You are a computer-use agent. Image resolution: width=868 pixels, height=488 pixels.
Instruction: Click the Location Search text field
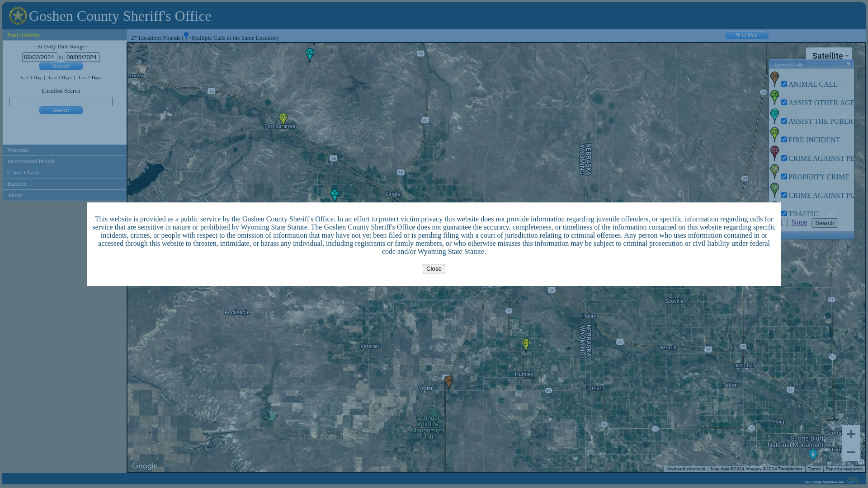click(x=61, y=101)
